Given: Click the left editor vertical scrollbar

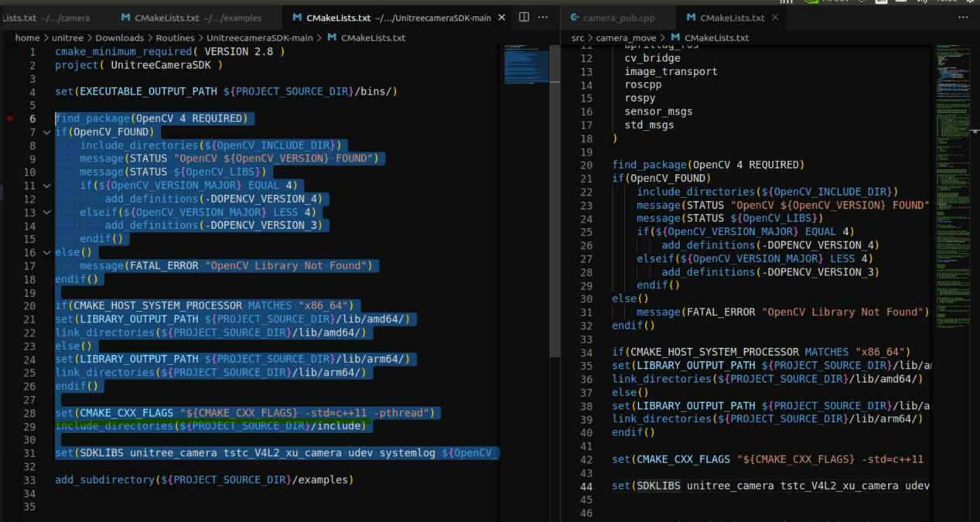Looking at the screenshot, I should pyautogui.click(x=555, y=201).
